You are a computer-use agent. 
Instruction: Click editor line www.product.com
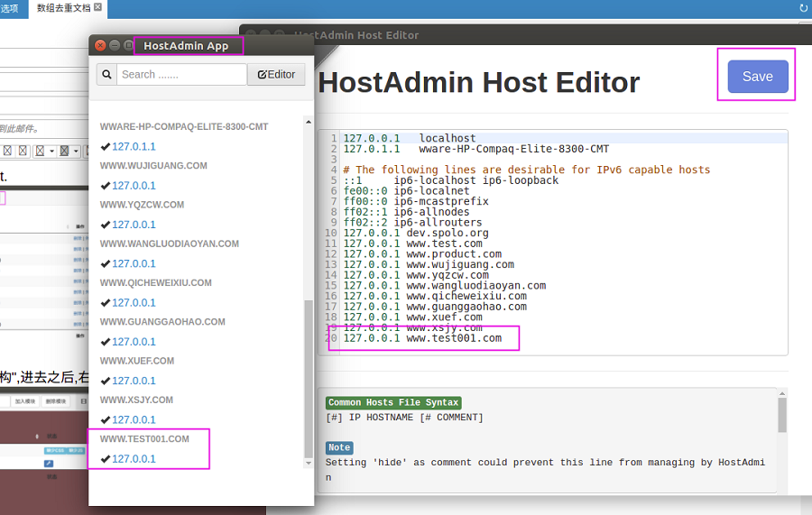point(422,254)
